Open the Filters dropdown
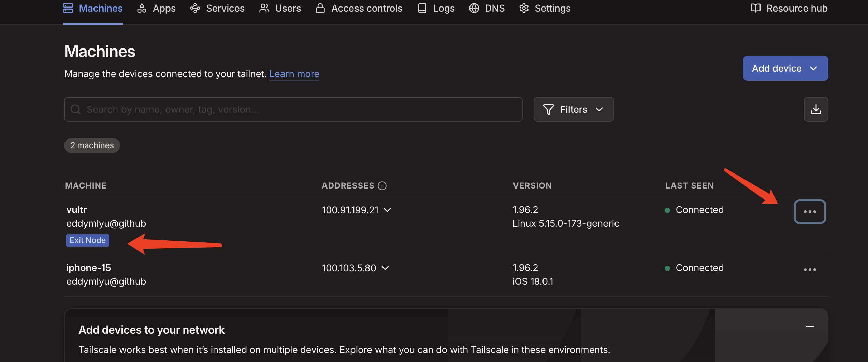868x362 pixels. (574, 109)
